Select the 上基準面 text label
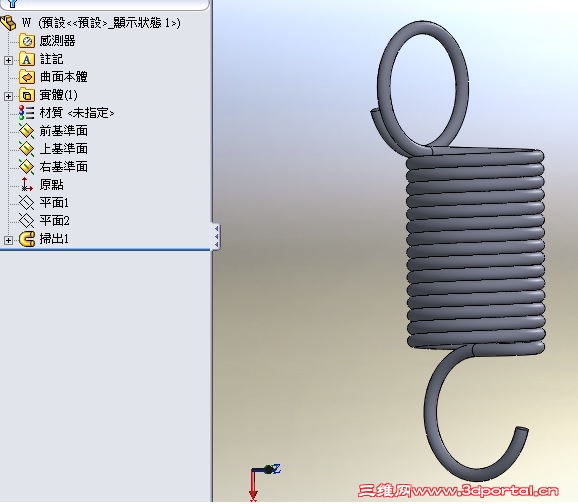 click(64, 149)
